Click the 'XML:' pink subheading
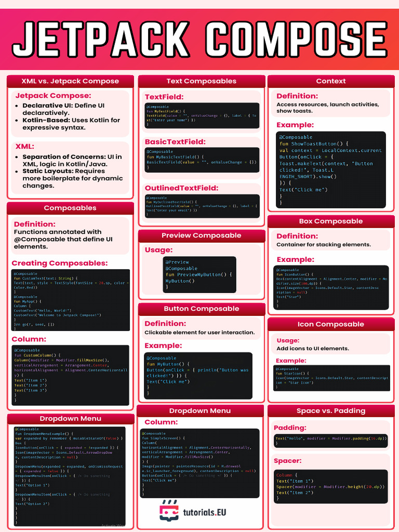 25,147
